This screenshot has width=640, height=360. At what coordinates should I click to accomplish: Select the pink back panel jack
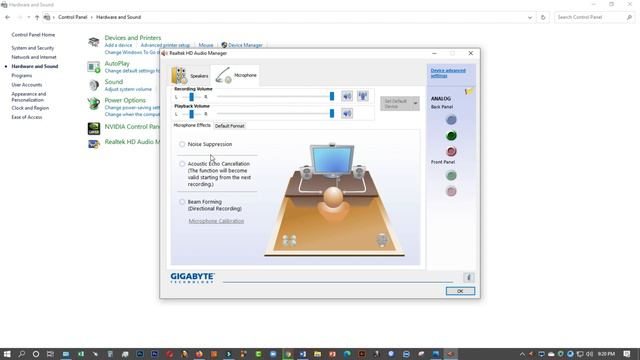[x=451, y=151]
